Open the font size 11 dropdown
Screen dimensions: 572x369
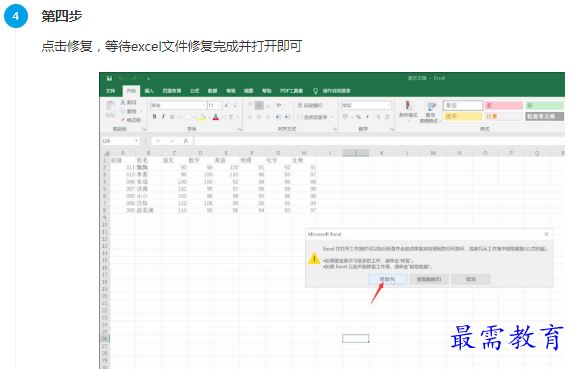[x=219, y=105]
